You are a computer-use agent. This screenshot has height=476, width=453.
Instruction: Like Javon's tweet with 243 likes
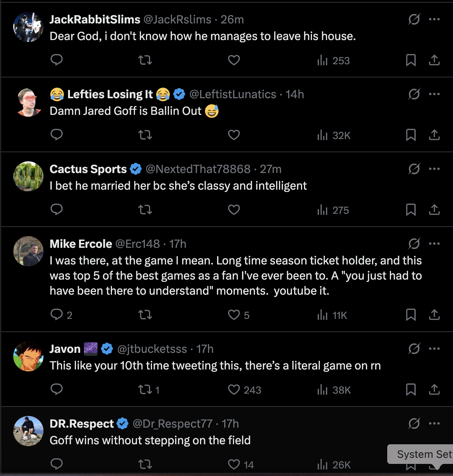pyautogui.click(x=234, y=389)
